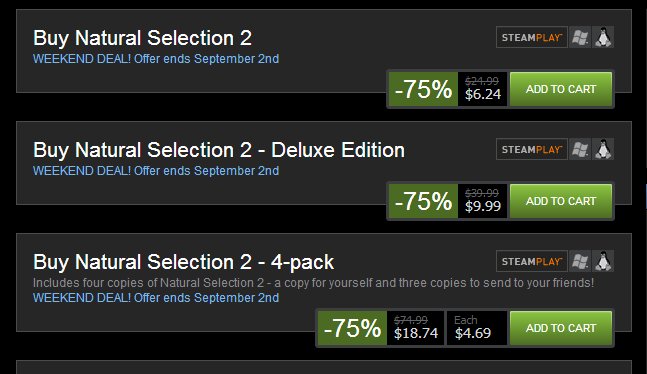
Task: Click Linux penguin icon on 4-pack package
Action: [603, 261]
